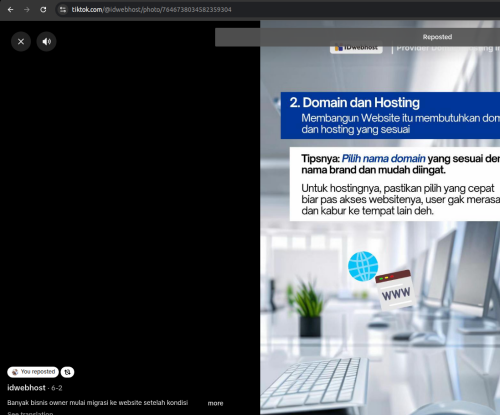Image resolution: width=500 pixels, height=415 pixels.
Task: Click the www browser window graphic
Action: 395,290
